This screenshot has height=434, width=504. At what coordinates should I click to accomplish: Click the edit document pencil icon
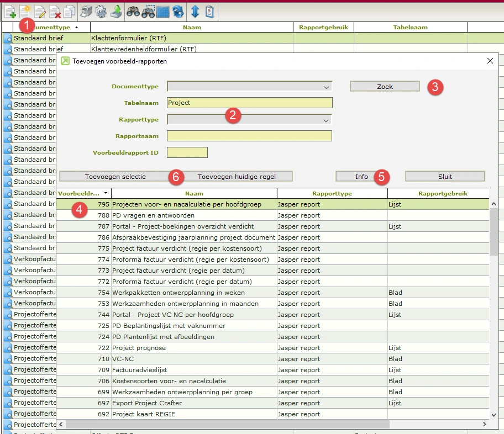(x=40, y=11)
